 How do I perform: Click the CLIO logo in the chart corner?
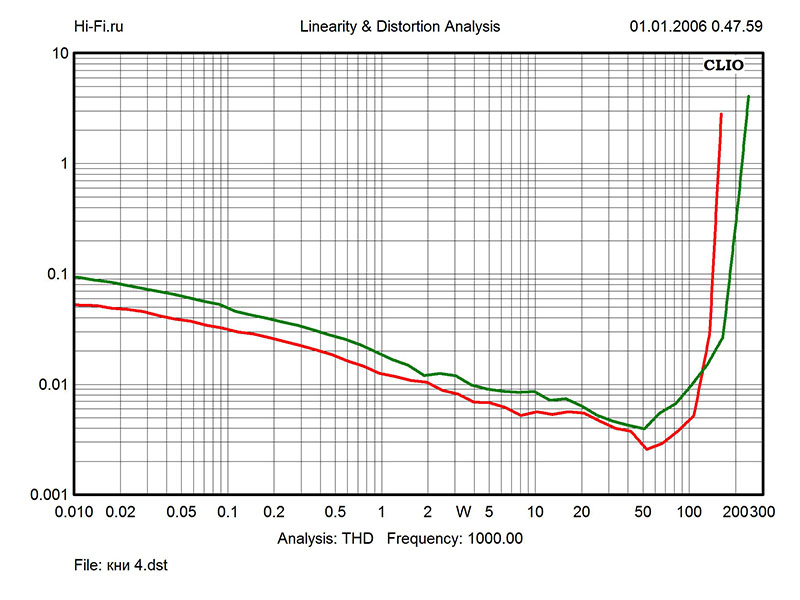pyautogui.click(x=723, y=67)
